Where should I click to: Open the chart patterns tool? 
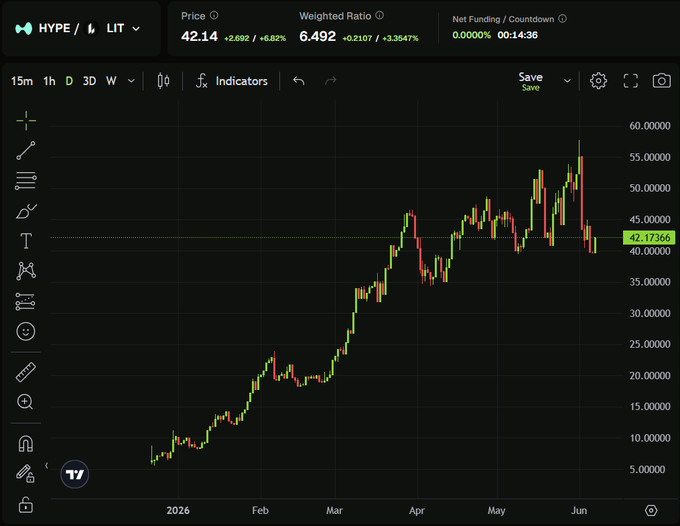(x=26, y=271)
